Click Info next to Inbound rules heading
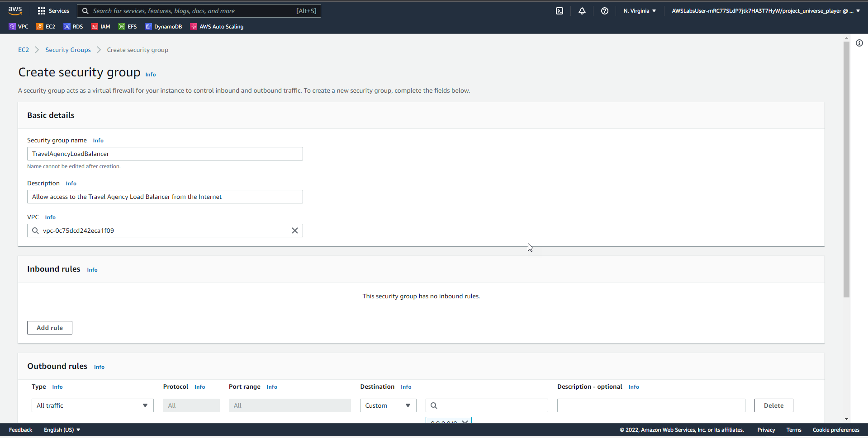The image size is (868, 438). [92, 270]
